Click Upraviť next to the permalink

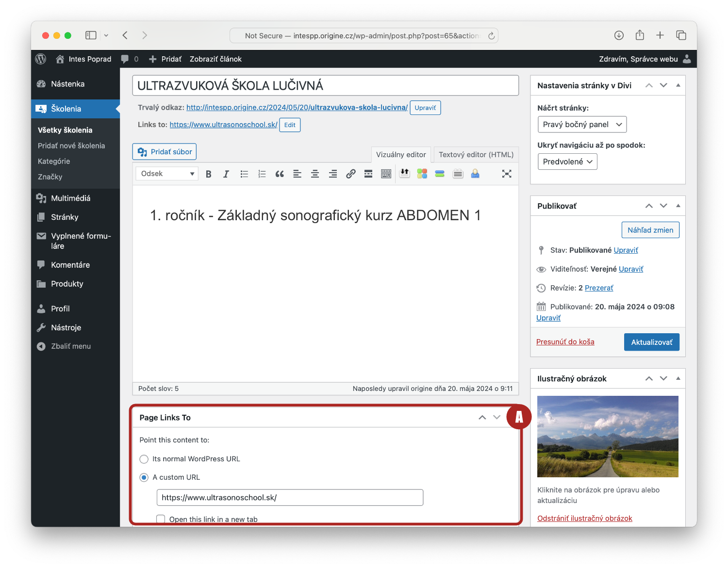[x=425, y=108]
